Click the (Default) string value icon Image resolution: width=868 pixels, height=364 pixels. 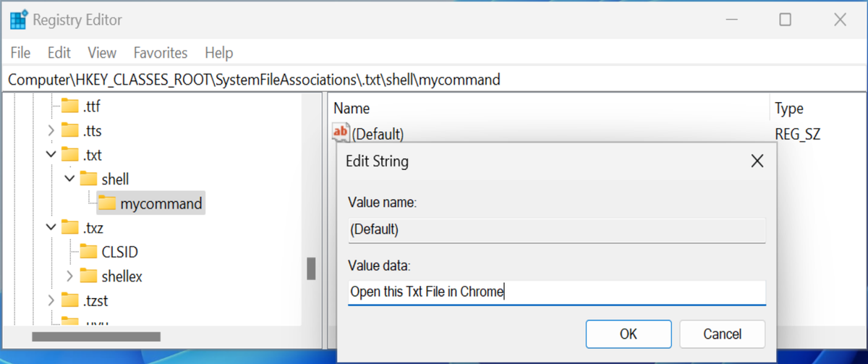pos(341,133)
